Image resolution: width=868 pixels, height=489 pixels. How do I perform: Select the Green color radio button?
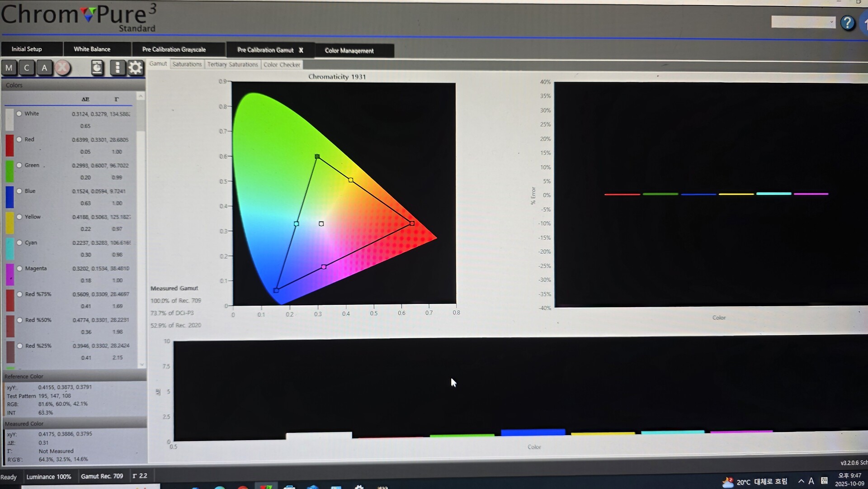coord(19,165)
